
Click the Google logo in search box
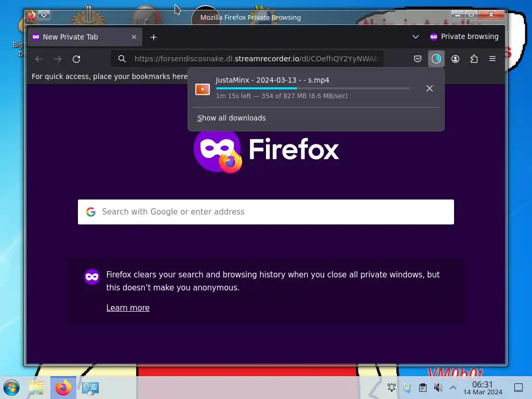(x=90, y=212)
